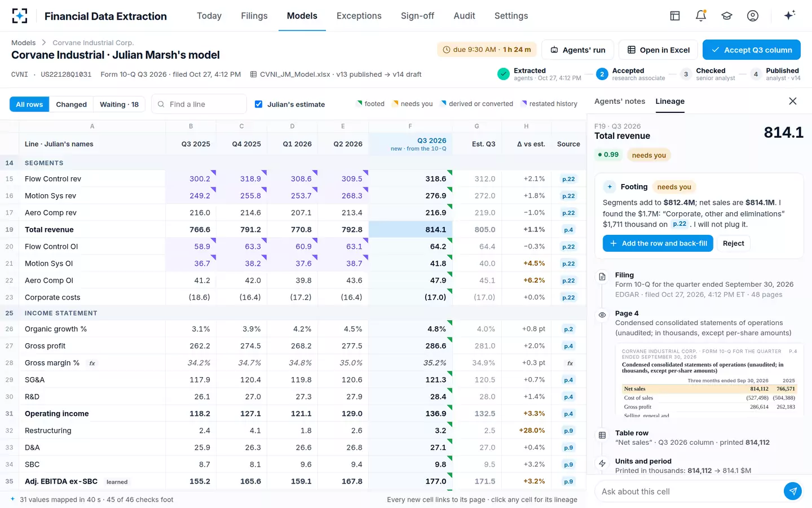Click the Find a line search field
Screen dimensions: 812x508
(x=199, y=104)
